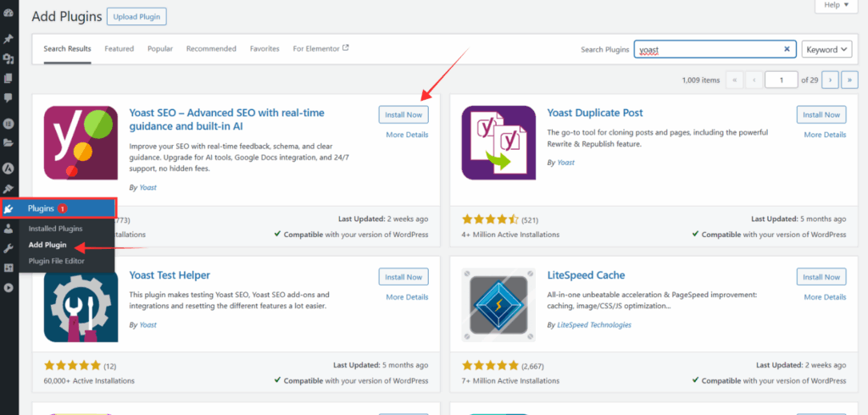Open the Plugins menu in sidebar
The height and width of the screenshot is (415, 868).
coord(58,208)
